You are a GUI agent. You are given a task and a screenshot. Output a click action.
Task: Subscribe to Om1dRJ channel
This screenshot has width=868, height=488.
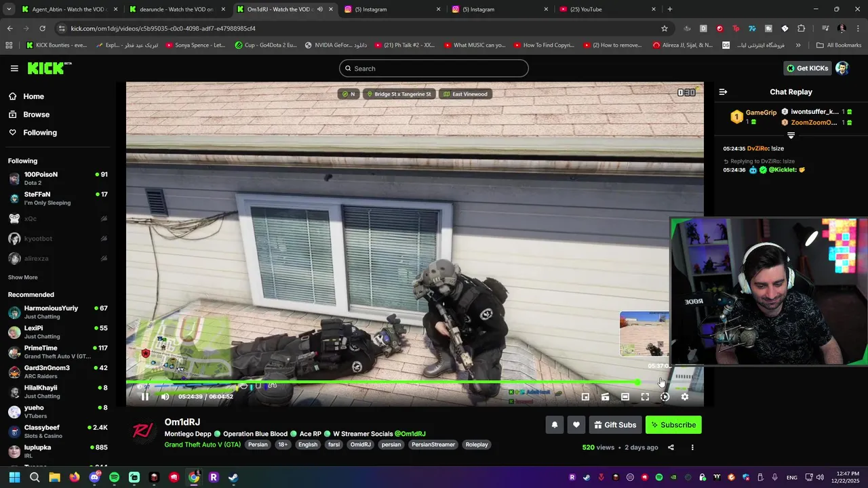click(673, 425)
